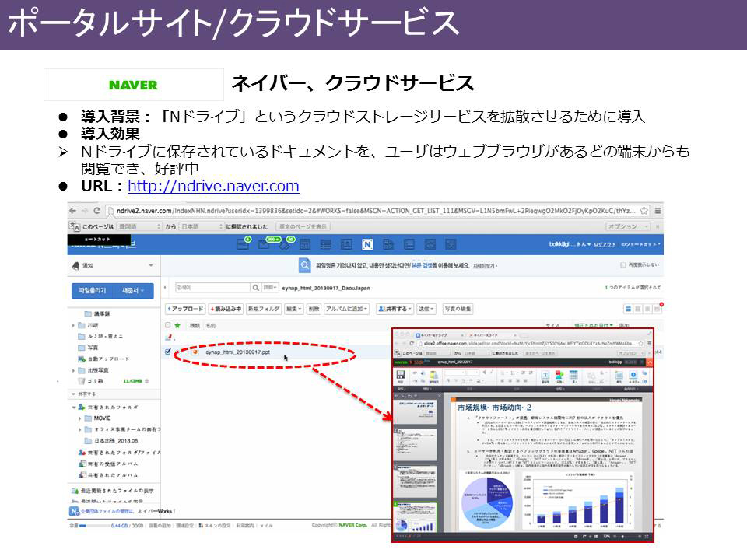Screen dimensions: 747x560
Task: Insert a shape in slide editor
Action: coord(559,376)
